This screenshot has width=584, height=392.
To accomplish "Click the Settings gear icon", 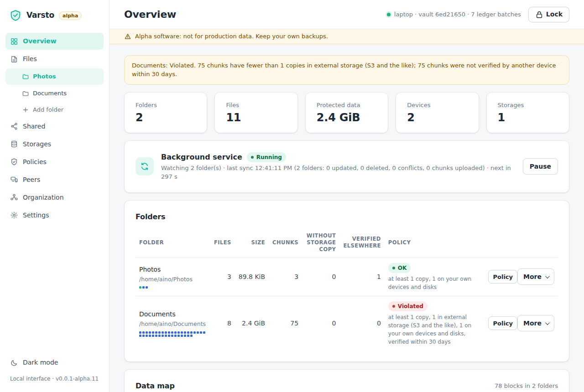I will (x=14, y=215).
